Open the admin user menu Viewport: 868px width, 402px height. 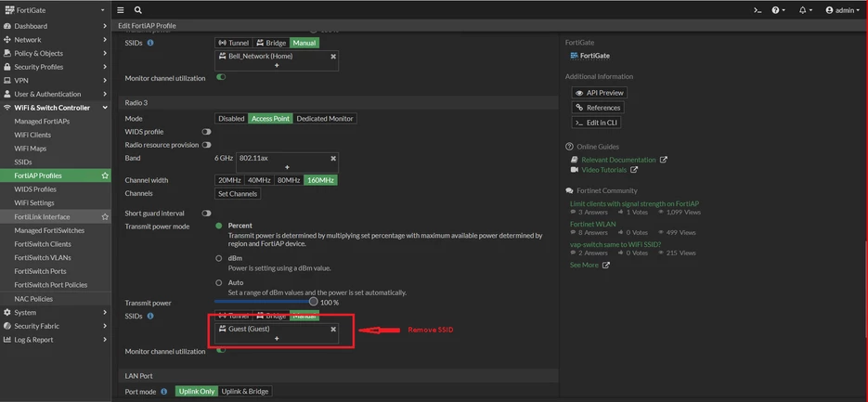click(x=843, y=10)
